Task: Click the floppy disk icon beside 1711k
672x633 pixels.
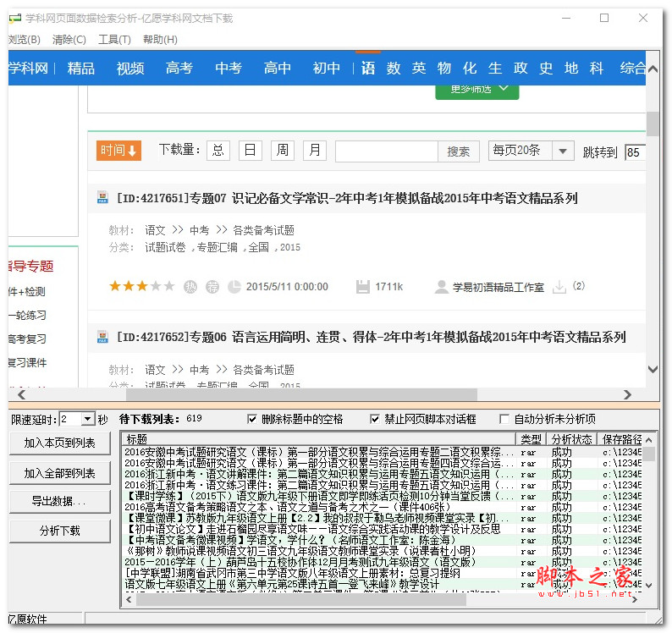Action: (x=363, y=287)
